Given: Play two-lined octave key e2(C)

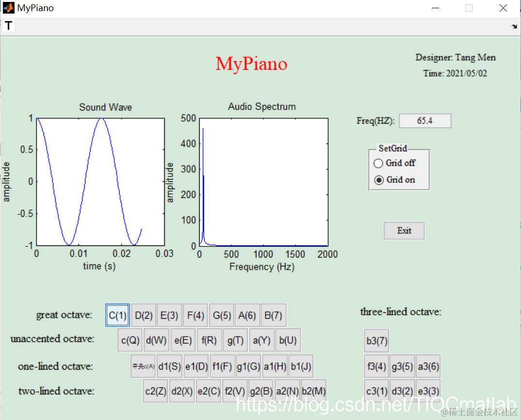Looking at the screenshot, I should [x=208, y=391].
